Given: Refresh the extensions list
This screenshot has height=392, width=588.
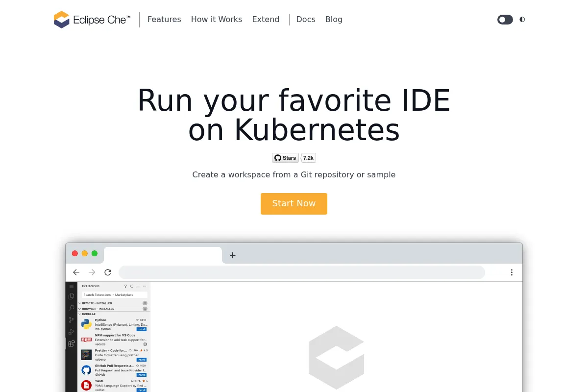Looking at the screenshot, I should (132, 286).
